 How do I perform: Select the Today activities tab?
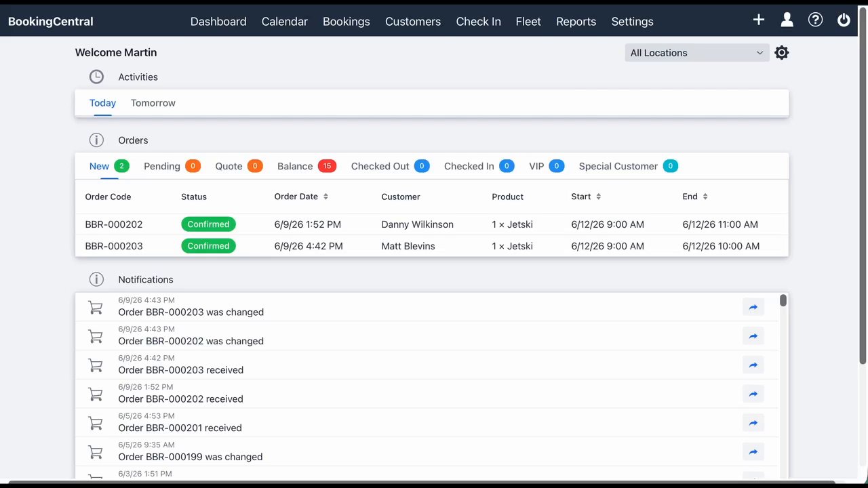tap(103, 103)
